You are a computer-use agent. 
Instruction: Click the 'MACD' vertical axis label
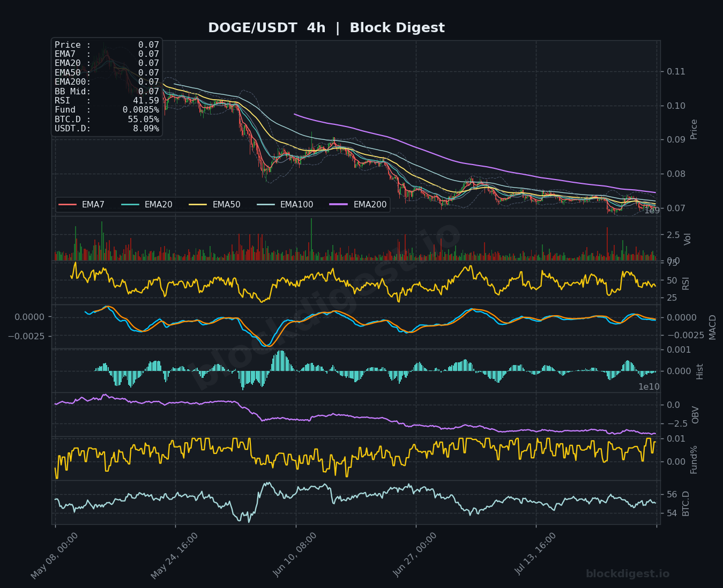712,327
